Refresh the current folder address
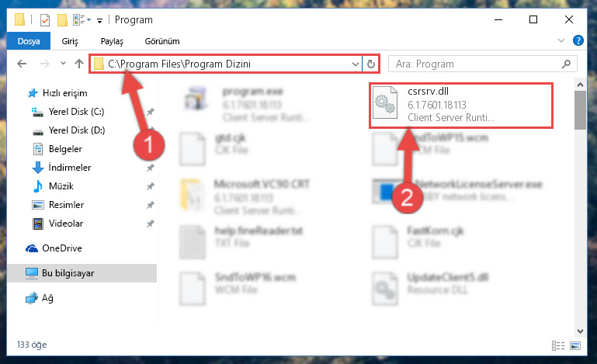This screenshot has height=364, width=597. coord(371,64)
